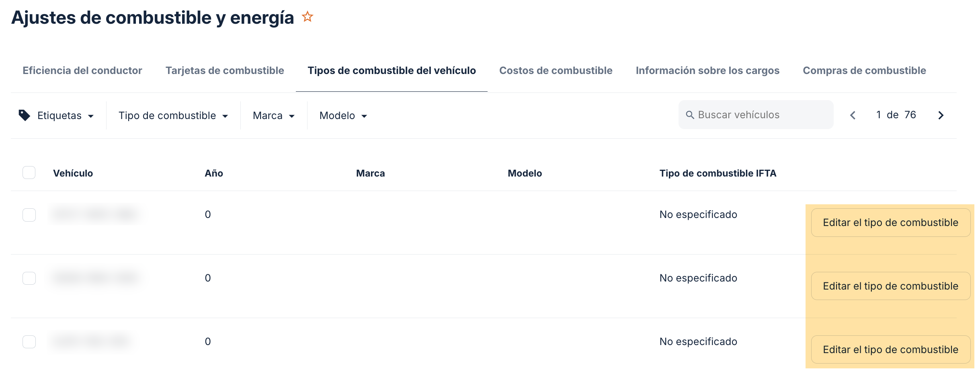980x374 pixels.
Task: Toggle the select-all vehicles checkbox
Action: point(29,173)
